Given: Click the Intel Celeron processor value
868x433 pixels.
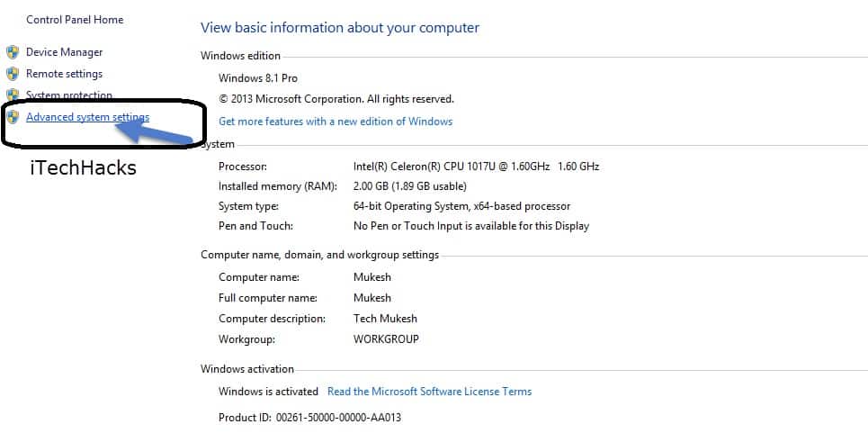Looking at the screenshot, I should [x=476, y=167].
